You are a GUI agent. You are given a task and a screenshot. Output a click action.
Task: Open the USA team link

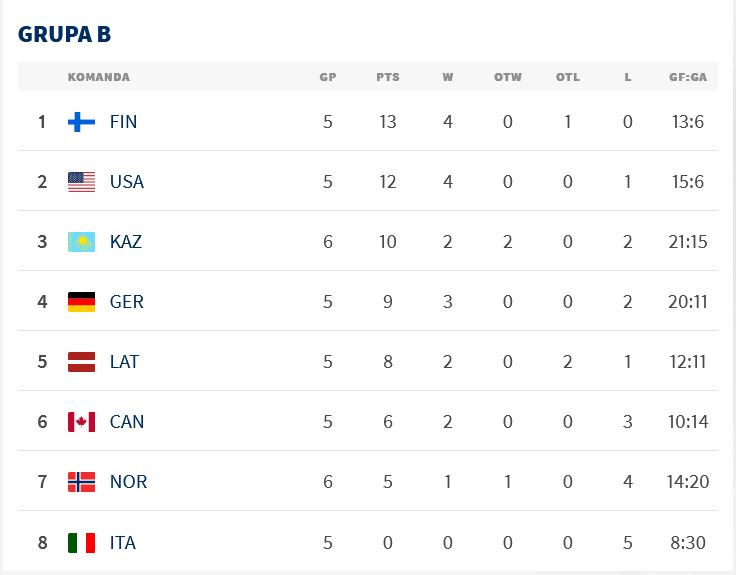(x=127, y=182)
